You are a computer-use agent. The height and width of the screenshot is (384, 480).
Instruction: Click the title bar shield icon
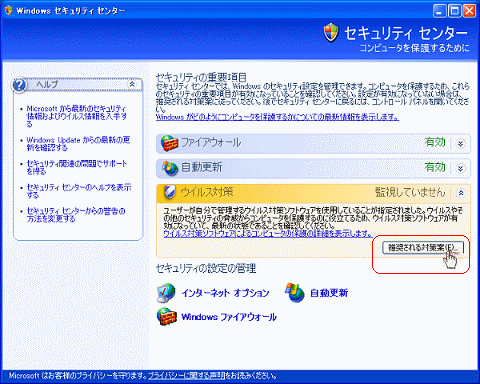8,10
